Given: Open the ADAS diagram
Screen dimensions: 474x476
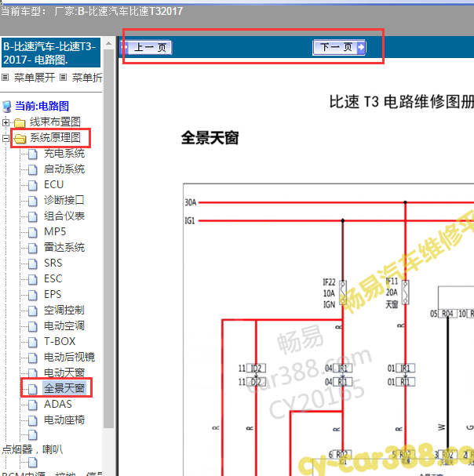Looking at the screenshot, I should pyautogui.click(x=58, y=405).
